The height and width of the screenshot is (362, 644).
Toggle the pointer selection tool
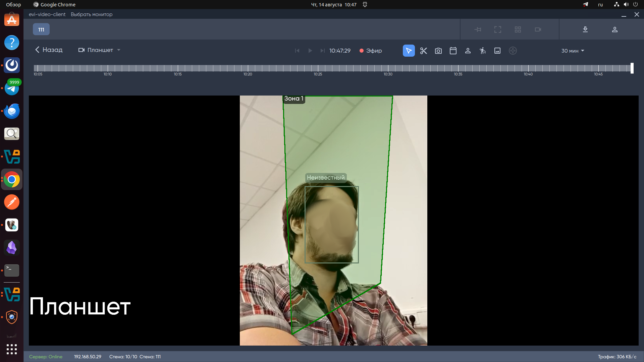(409, 51)
